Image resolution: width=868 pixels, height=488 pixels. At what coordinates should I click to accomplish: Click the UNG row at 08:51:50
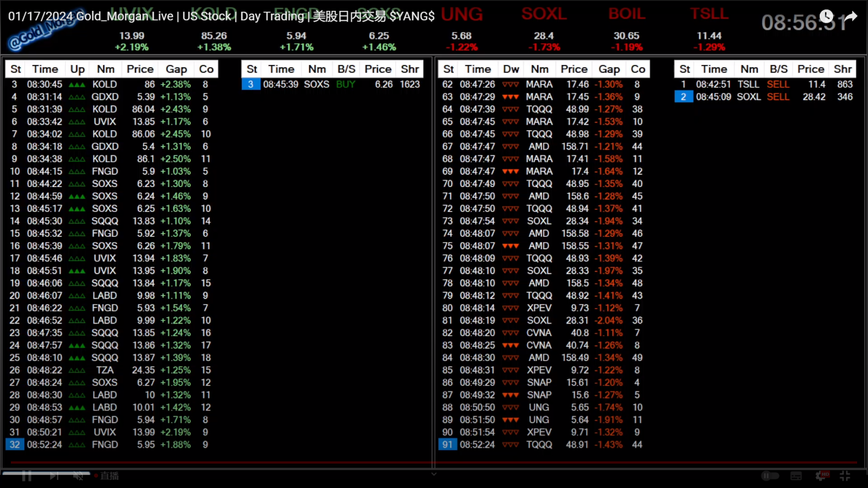544,420
